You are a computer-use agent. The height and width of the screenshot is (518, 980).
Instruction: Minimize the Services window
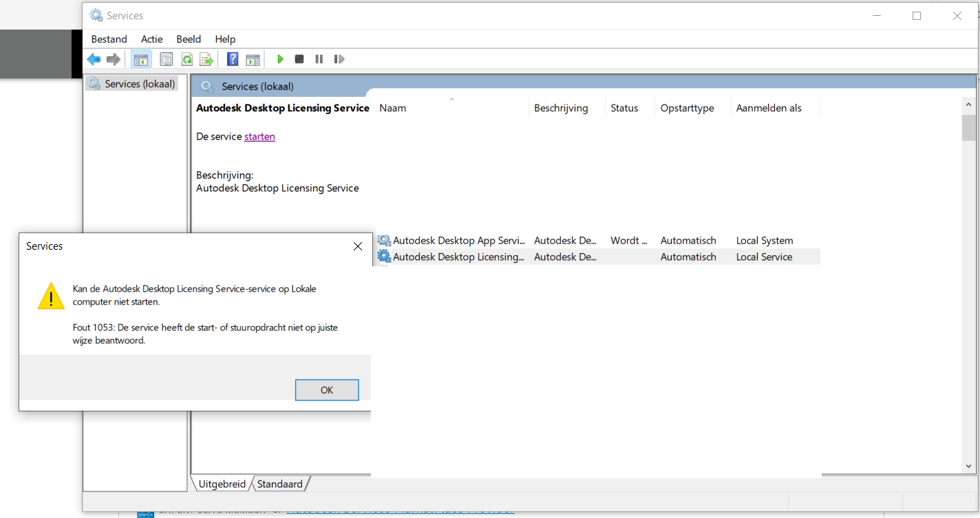pos(876,15)
